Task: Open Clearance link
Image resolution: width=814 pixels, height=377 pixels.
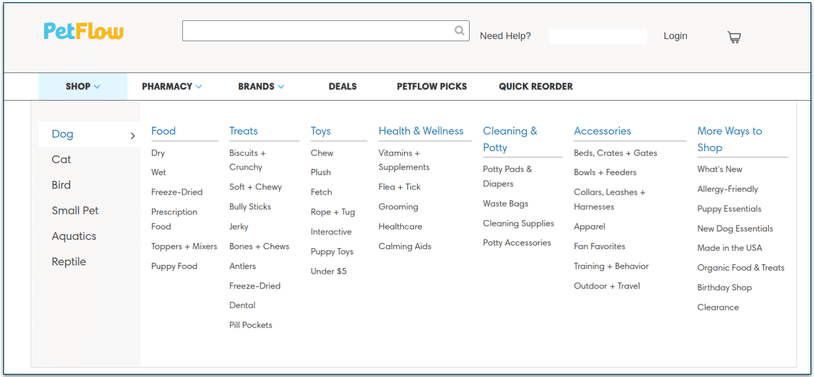Action: [718, 307]
